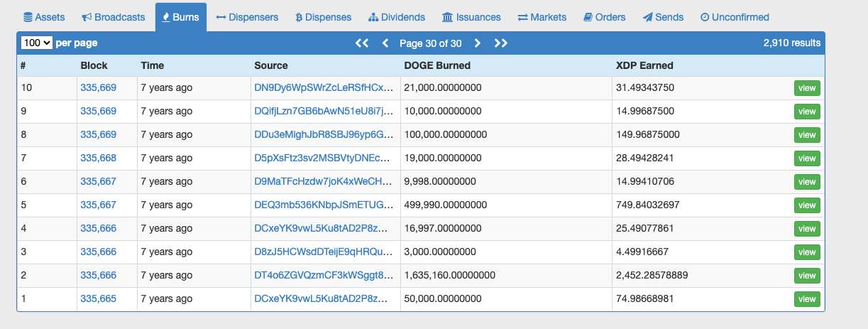Select DOGE burned value 100,000.00000000
This screenshot has width=868, height=329.
(446, 135)
